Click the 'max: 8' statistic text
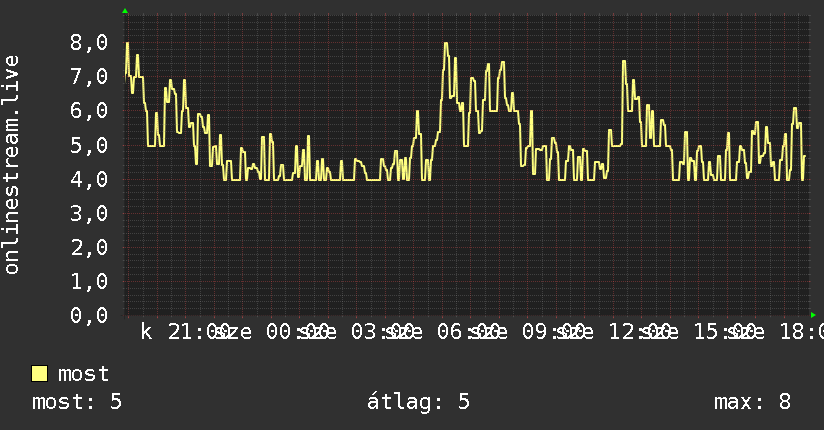 [x=752, y=402]
